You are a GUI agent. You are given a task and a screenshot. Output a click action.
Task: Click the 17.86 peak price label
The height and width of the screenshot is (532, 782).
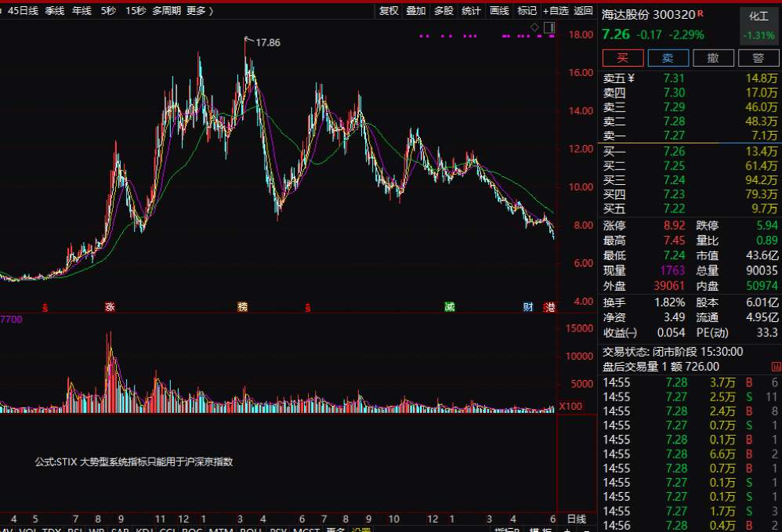coord(268,43)
